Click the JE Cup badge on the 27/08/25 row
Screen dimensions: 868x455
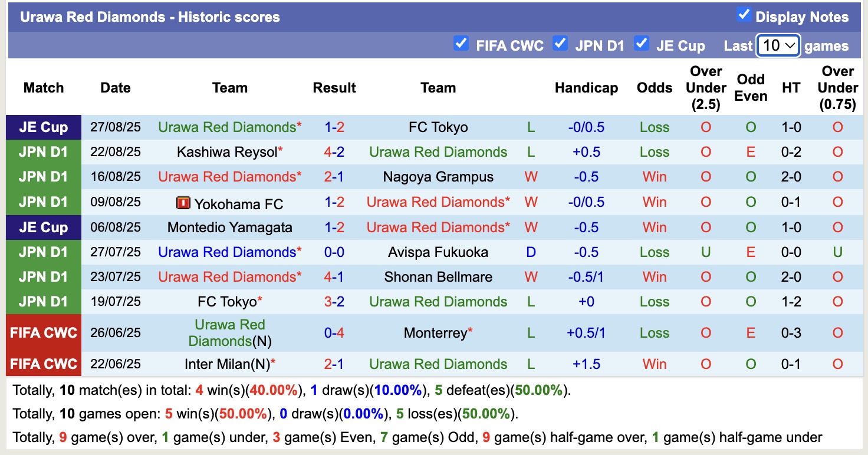[x=43, y=127]
